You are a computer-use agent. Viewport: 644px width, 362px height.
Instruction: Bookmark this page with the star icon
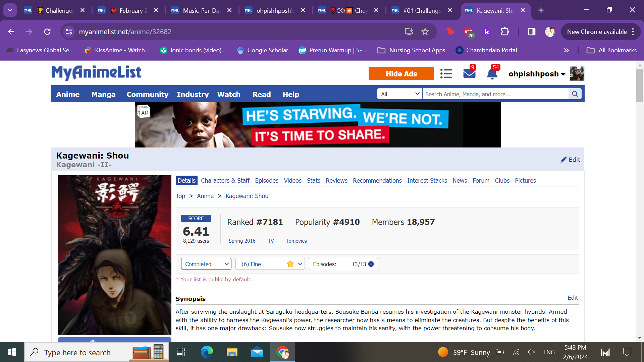tap(425, 32)
